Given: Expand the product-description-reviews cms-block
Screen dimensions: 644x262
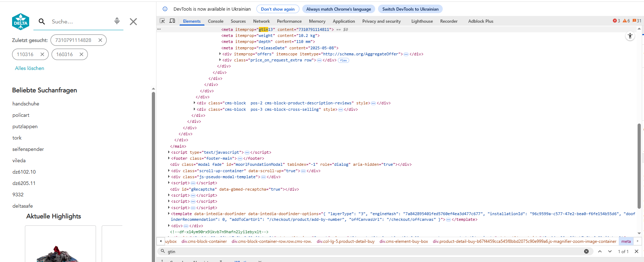Looking at the screenshot, I should pos(195,103).
